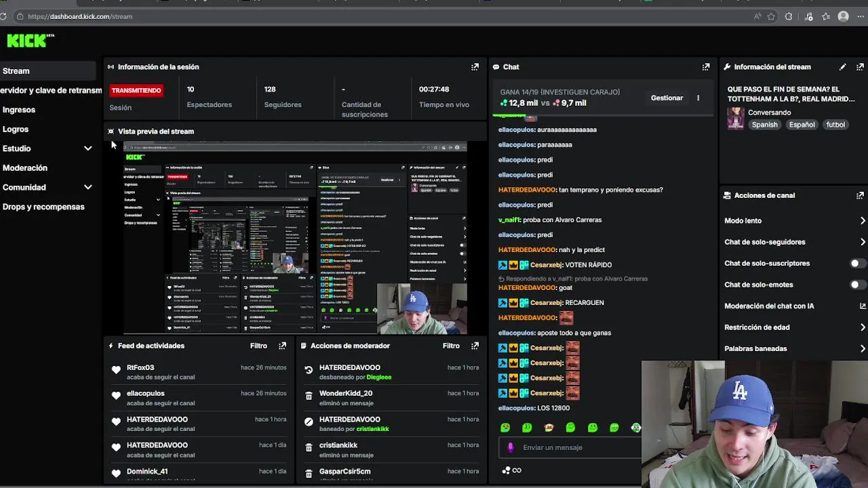Pop out the Información de la sesión panel
The height and width of the screenshot is (488, 868).
(475, 67)
